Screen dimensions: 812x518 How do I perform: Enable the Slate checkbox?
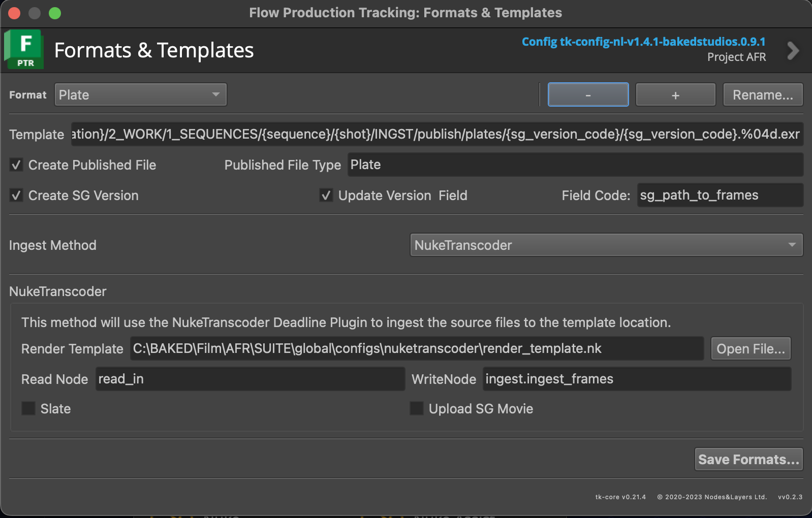(x=29, y=409)
